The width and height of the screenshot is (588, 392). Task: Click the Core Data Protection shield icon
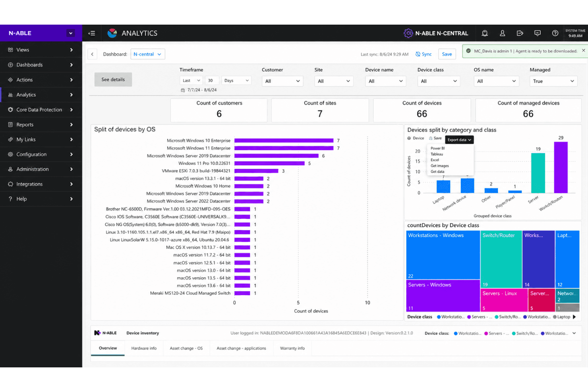click(x=10, y=110)
